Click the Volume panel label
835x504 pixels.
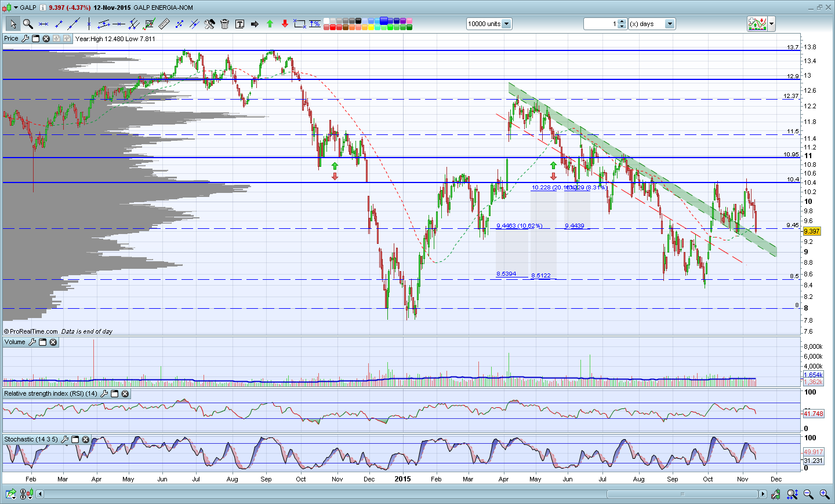[15, 342]
